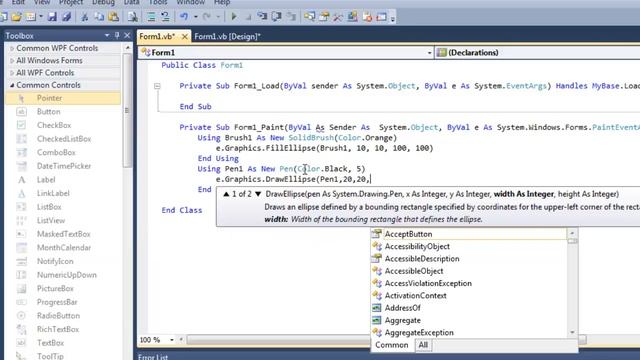Click the Step Into debug icon

click(262, 17)
